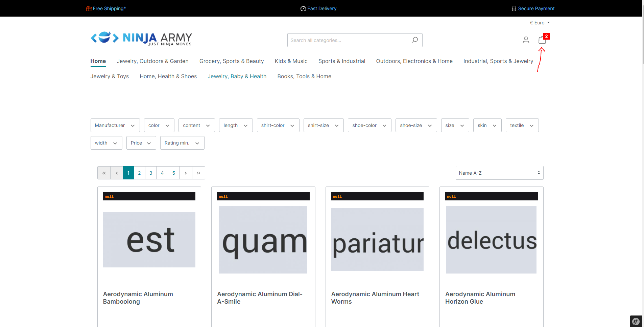Viewport: 644px width, 327px height.
Task: Go to next page arrow
Action: click(186, 173)
